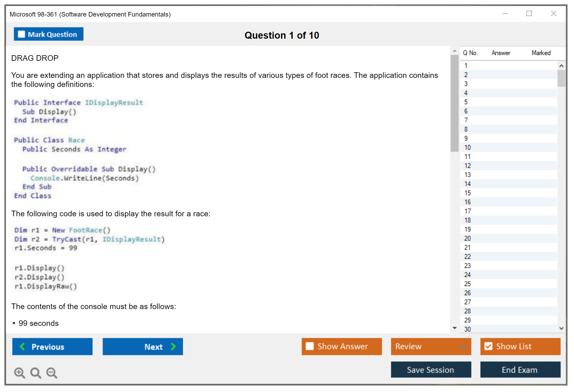This screenshot has height=392, width=574.
Task: Expand the Review dropdown arrow
Action: coord(463,346)
